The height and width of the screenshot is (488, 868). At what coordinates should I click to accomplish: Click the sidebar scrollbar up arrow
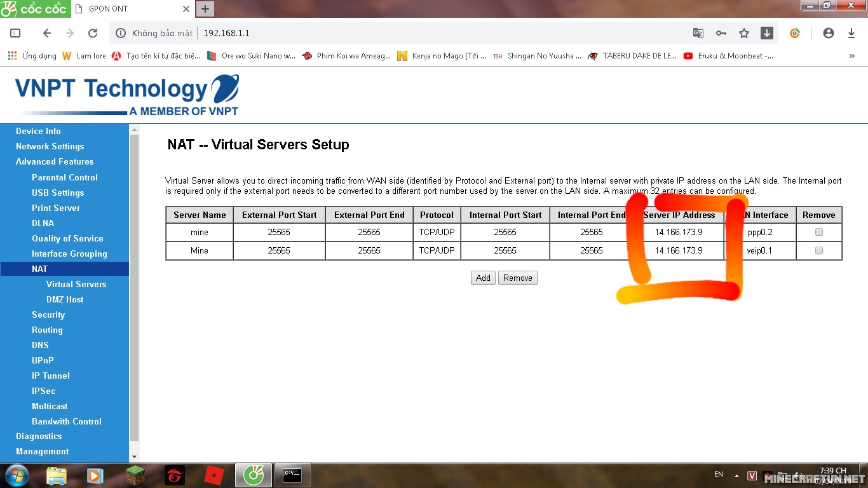click(x=133, y=130)
